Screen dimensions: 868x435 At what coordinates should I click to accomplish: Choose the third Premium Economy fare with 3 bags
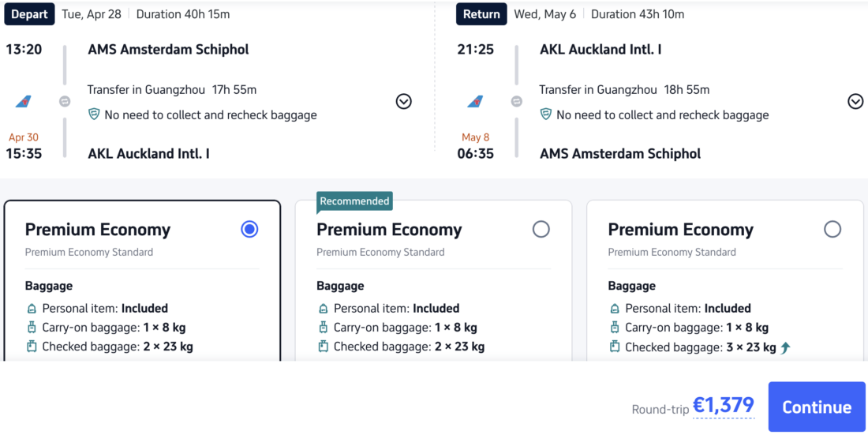point(832,229)
